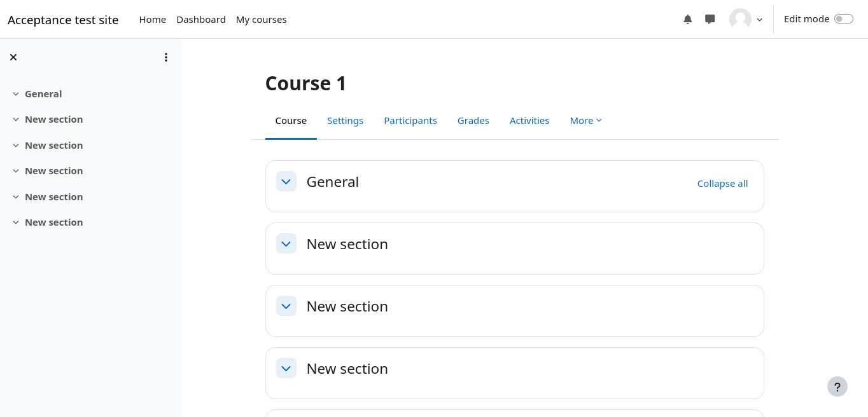Collapse the General entry in course index
The height and width of the screenshot is (417, 868).
16,94
